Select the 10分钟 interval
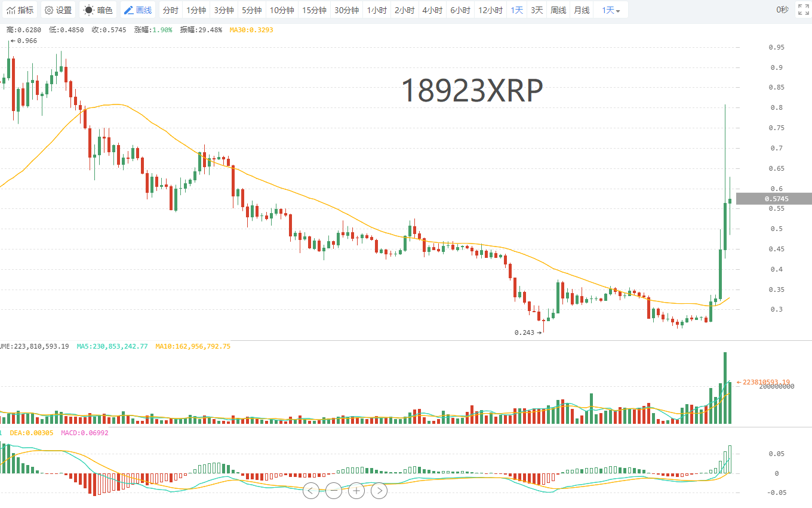The height and width of the screenshot is (508, 812). click(x=282, y=10)
